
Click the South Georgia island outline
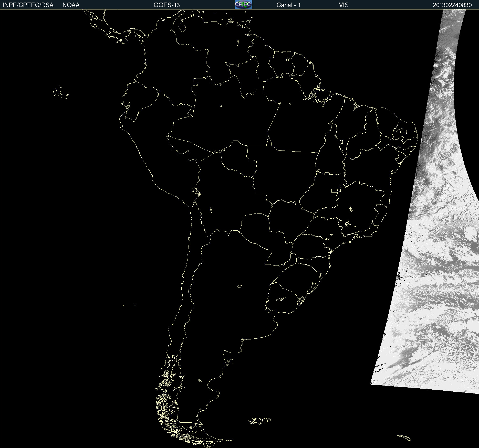[x=405, y=437]
